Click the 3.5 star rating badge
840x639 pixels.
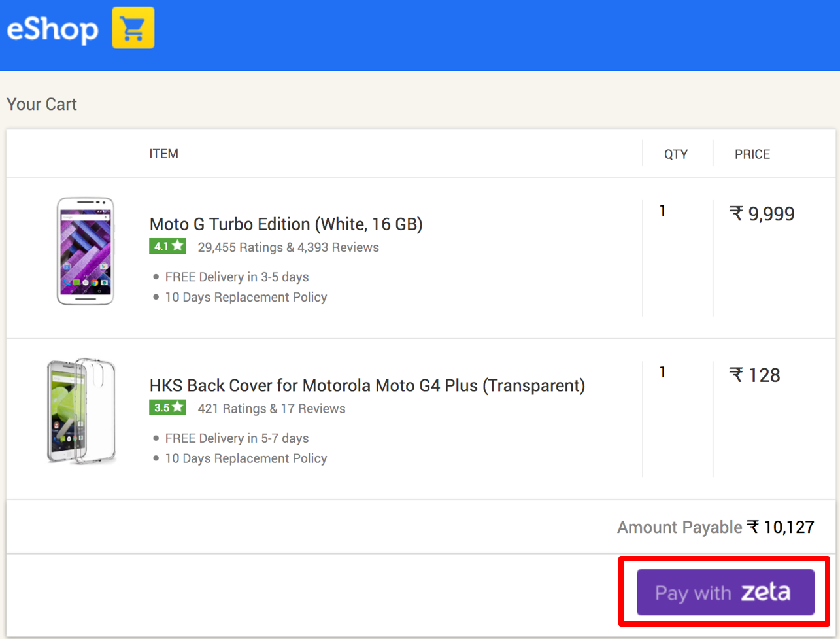coord(168,407)
